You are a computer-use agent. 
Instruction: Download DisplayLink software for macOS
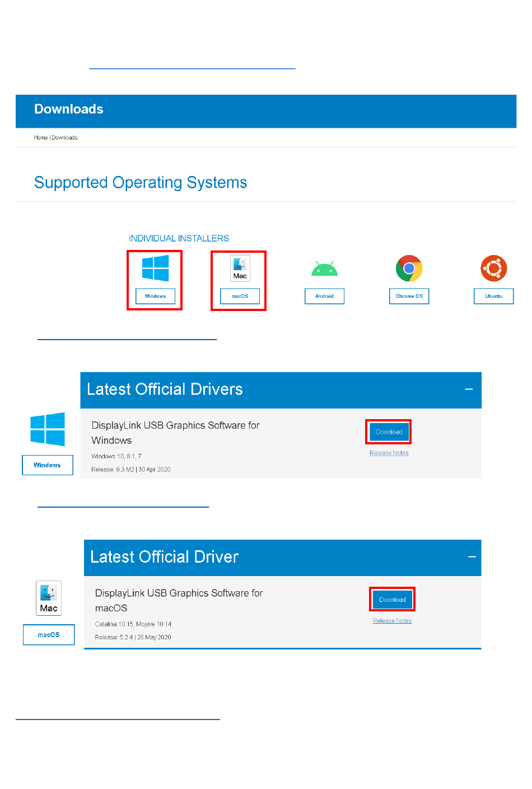pos(393,600)
